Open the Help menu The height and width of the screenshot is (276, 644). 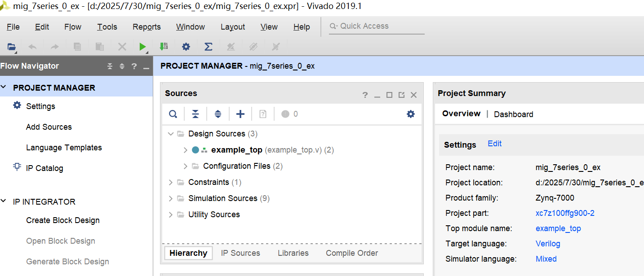pyautogui.click(x=302, y=27)
